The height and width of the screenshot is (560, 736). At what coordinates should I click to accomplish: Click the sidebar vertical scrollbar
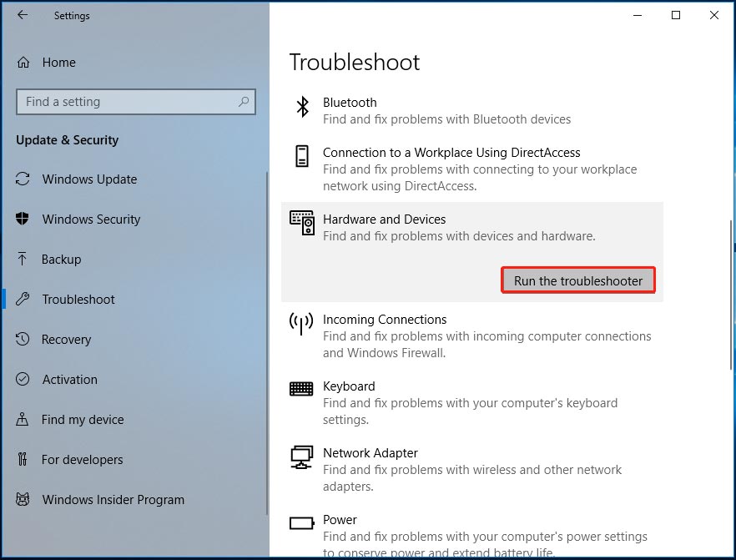tap(267, 343)
